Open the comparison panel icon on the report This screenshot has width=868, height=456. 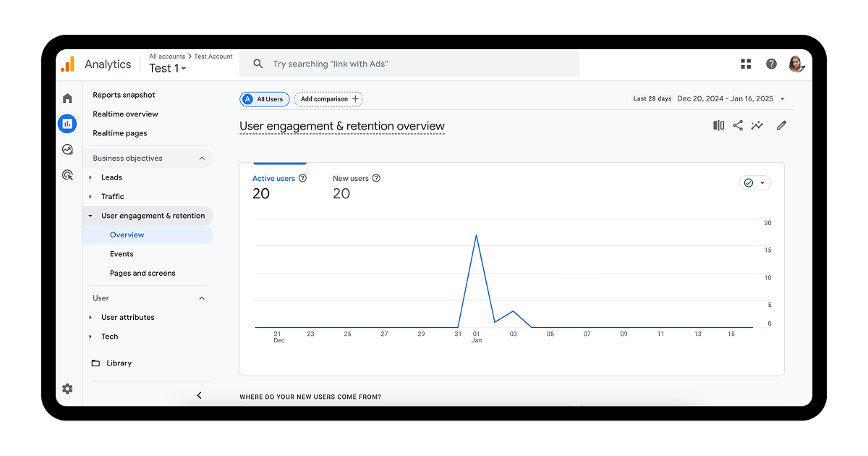pos(718,125)
